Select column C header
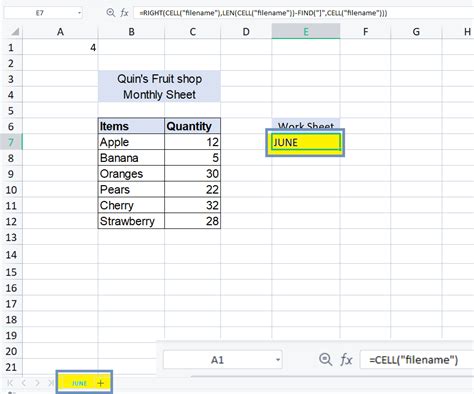The width and height of the screenshot is (474, 394). point(192,32)
